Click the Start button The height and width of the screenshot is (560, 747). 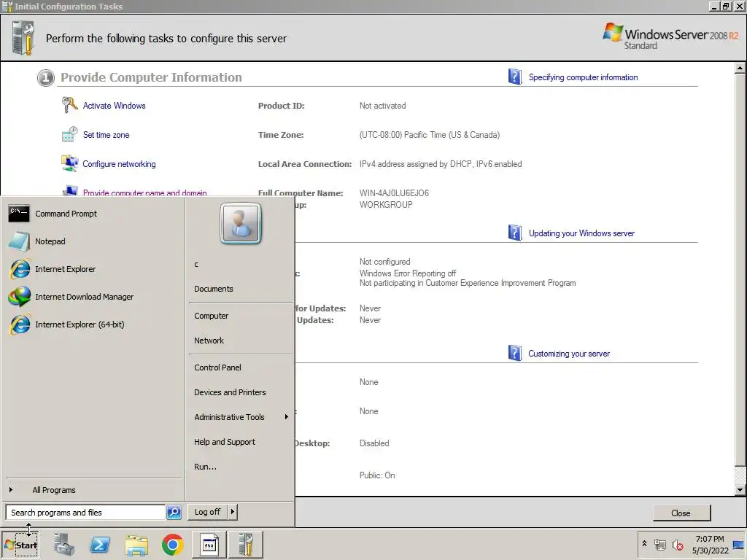[x=20, y=545]
